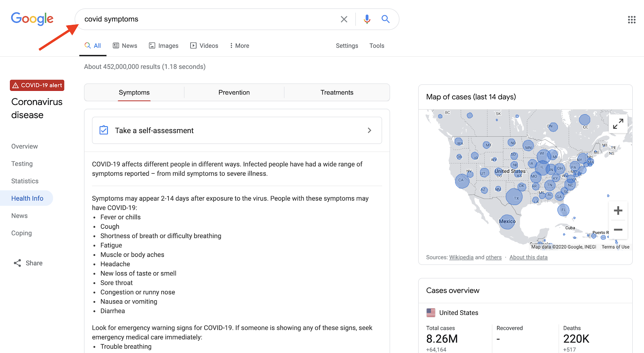Click the United States flag icon
The image size is (644, 353).
(431, 312)
